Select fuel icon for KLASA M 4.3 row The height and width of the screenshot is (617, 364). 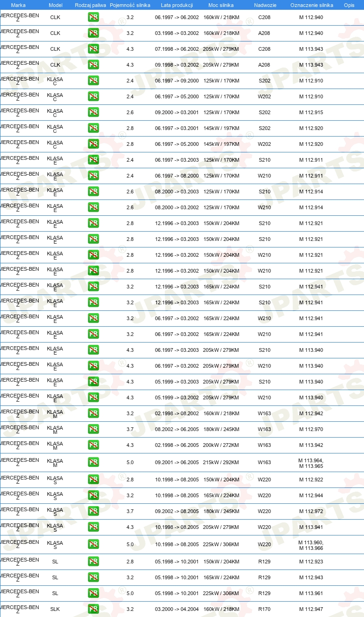tap(94, 445)
